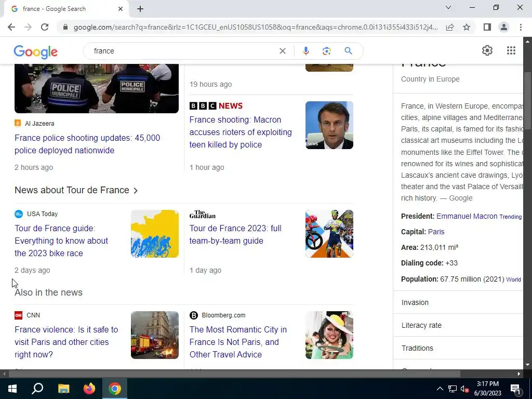Go back using browser back arrow
This screenshot has width=532, height=399.
(11, 27)
